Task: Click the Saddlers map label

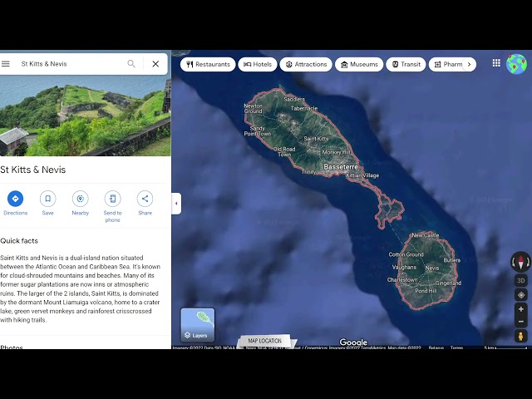Action: (x=294, y=100)
